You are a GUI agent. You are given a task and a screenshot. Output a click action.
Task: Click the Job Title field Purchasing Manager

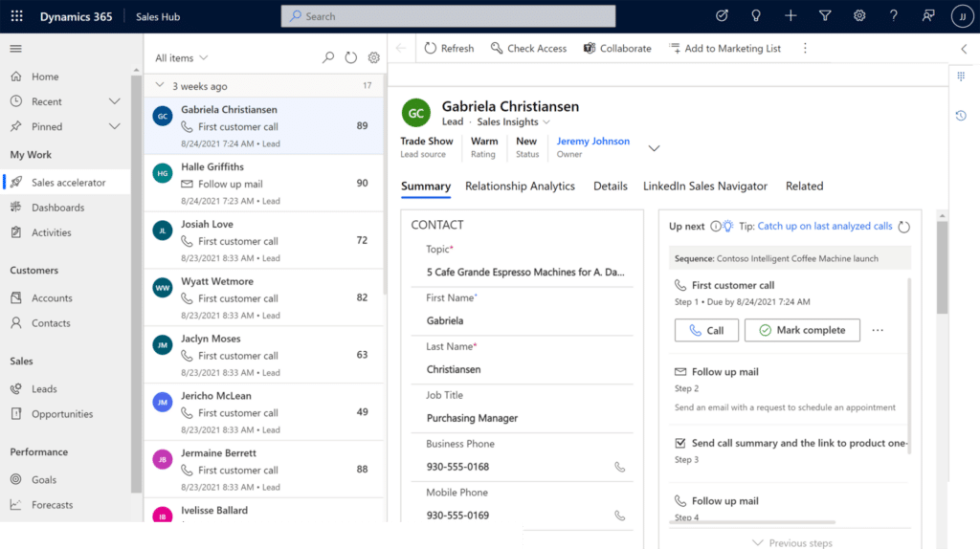pyautogui.click(x=472, y=419)
